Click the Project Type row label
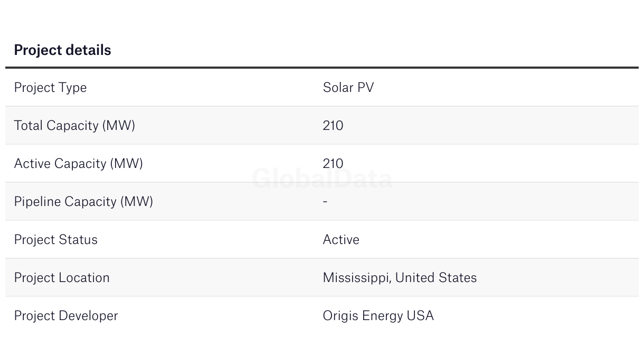Image resolution: width=644 pixels, height=356 pixels. tap(50, 88)
